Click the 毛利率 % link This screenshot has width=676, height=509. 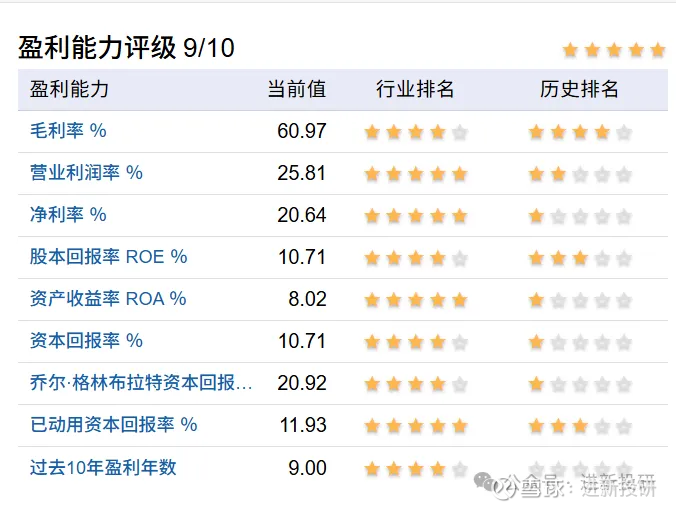click(69, 130)
